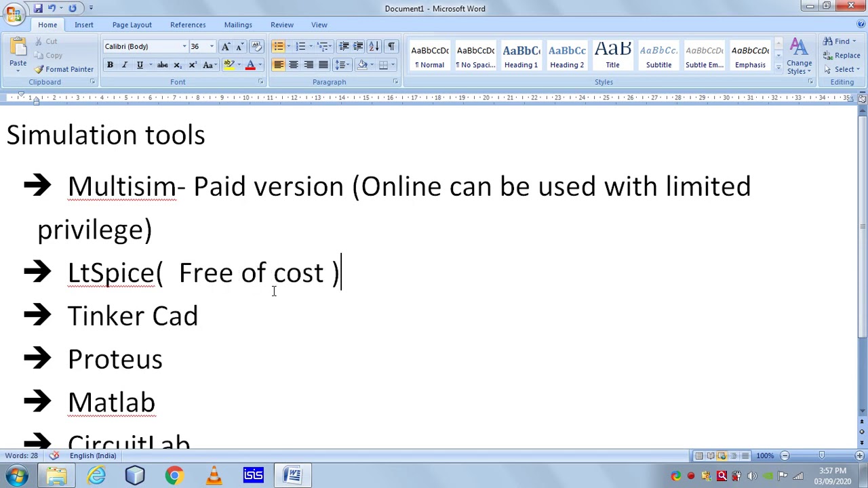Apply the Subtitle style

[x=658, y=56]
